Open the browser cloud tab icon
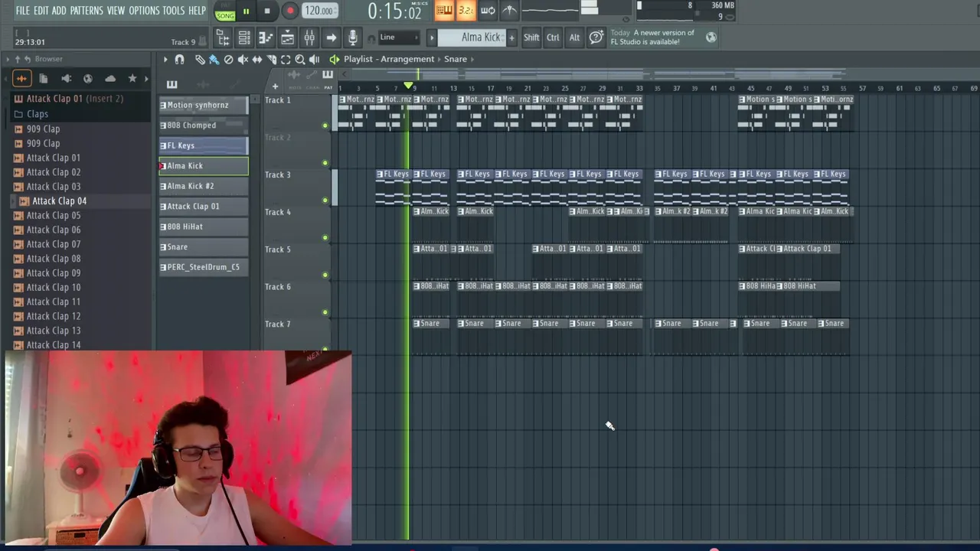 (110, 78)
